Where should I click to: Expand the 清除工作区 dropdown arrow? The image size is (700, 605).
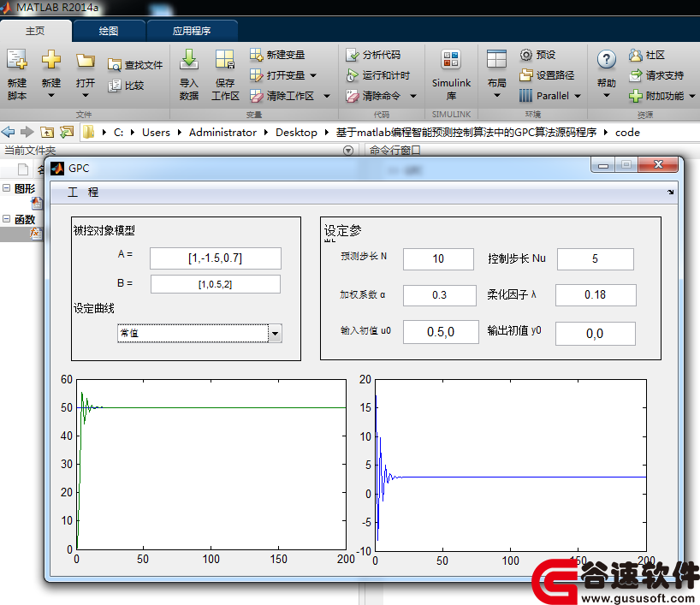click(327, 96)
